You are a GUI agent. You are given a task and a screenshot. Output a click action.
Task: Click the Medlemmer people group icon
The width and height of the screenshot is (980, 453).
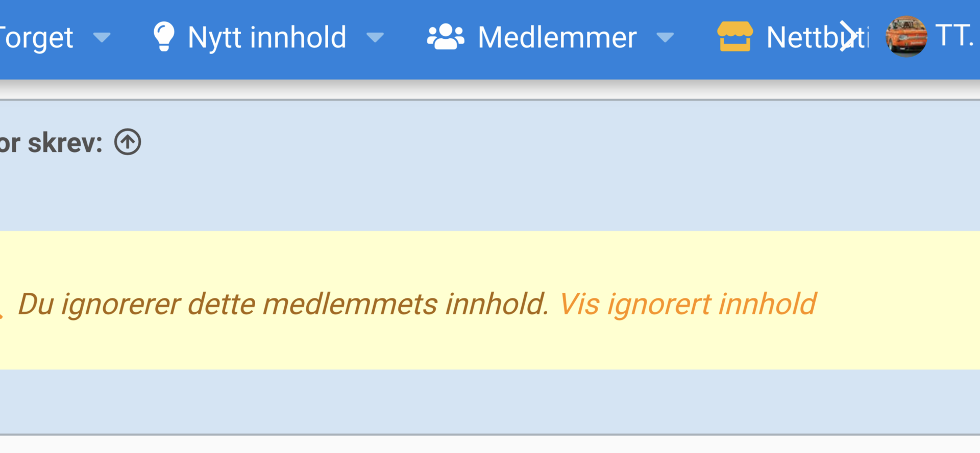pyautogui.click(x=446, y=37)
